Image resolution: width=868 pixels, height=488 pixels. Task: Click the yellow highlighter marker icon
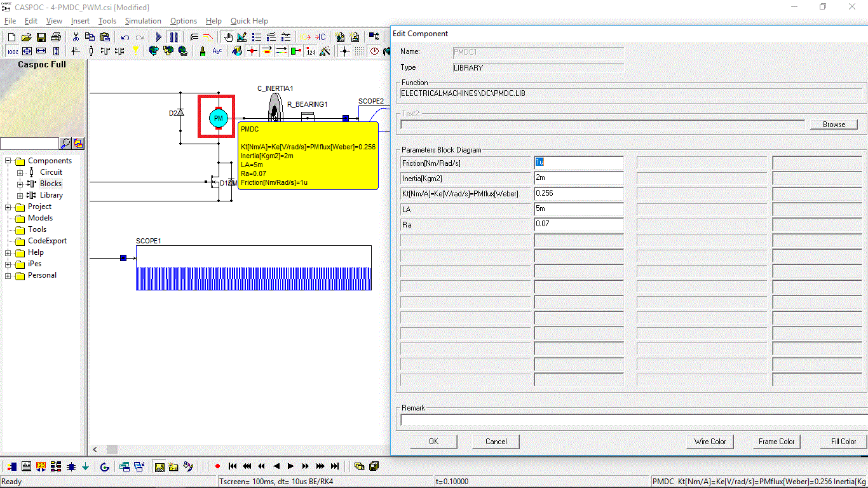135,51
